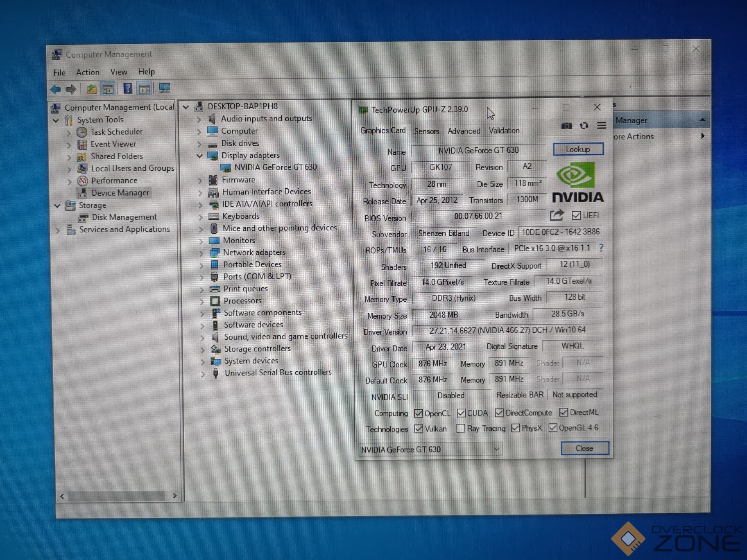Click the GPU-Z screenshot camera icon
Image resolution: width=747 pixels, height=560 pixels.
[x=566, y=126]
